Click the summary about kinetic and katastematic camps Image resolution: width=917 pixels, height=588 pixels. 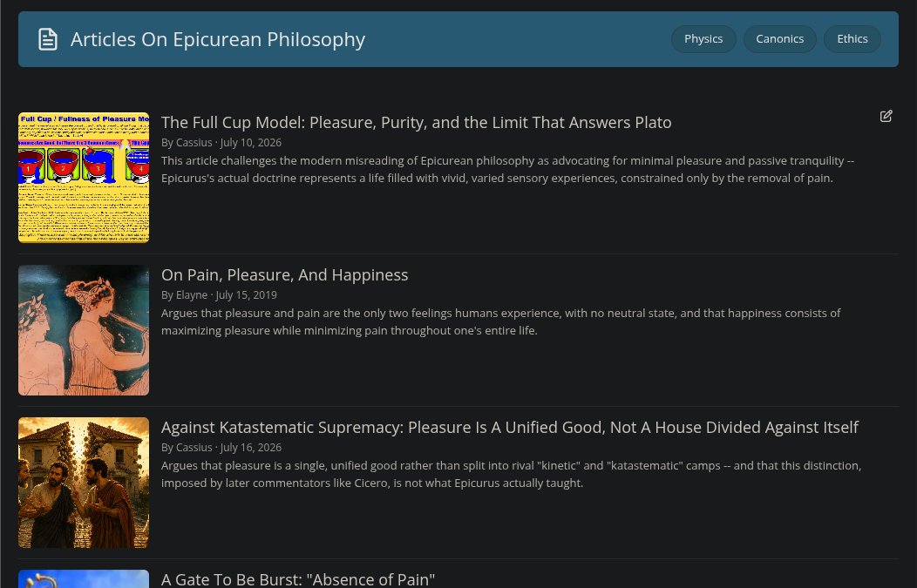click(511, 475)
